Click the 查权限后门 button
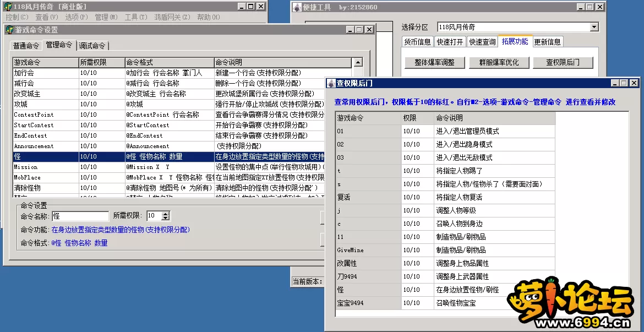This screenshot has height=332, width=644. [x=563, y=62]
